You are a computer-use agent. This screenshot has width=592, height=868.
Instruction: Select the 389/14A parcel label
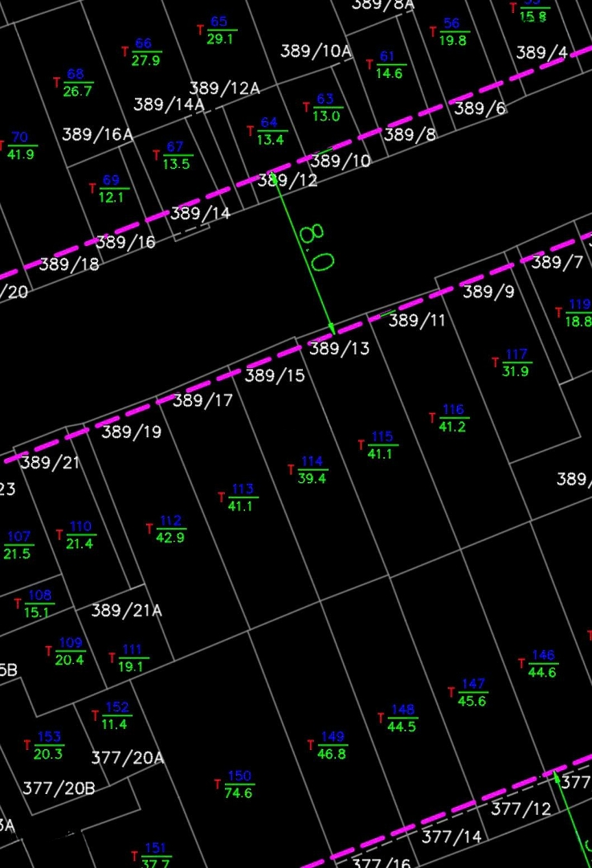point(169,104)
